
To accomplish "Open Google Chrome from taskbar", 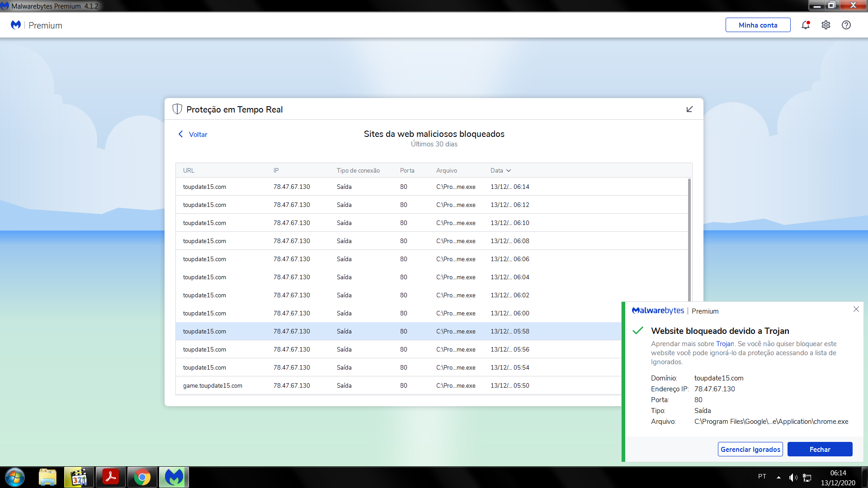I will (142, 477).
